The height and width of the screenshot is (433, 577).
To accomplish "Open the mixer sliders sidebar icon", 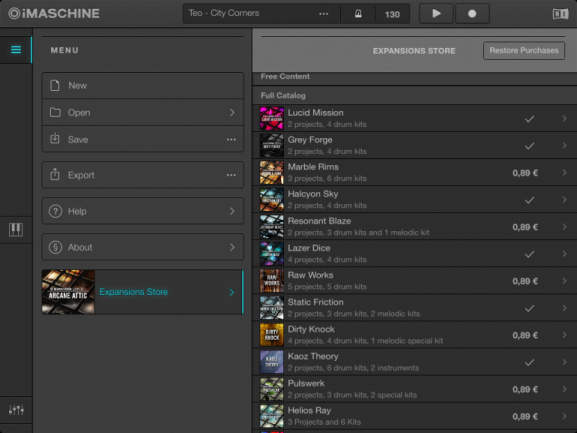I will click(x=16, y=409).
